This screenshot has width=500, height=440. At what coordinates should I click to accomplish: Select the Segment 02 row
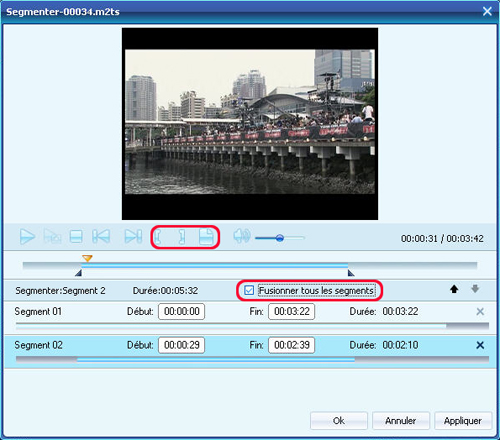[x=250, y=352]
